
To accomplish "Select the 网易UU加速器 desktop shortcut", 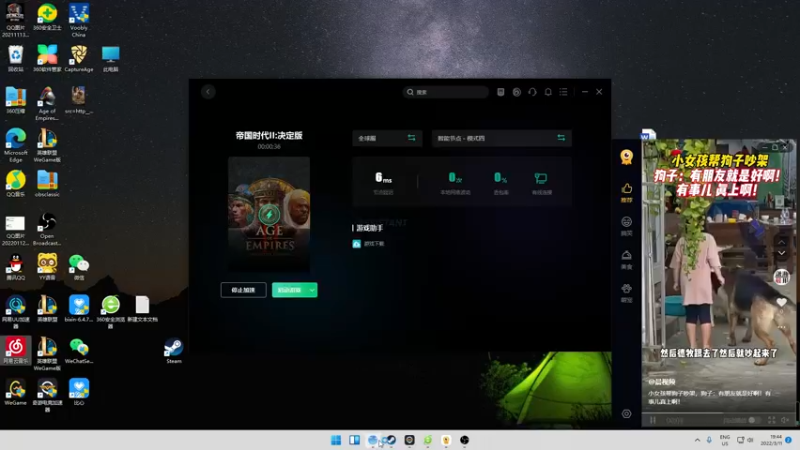I will tap(15, 312).
